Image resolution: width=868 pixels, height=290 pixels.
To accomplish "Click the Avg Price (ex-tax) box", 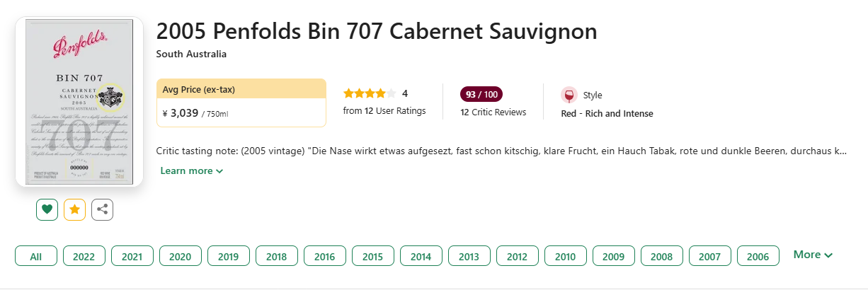I will [x=241, y=103].
